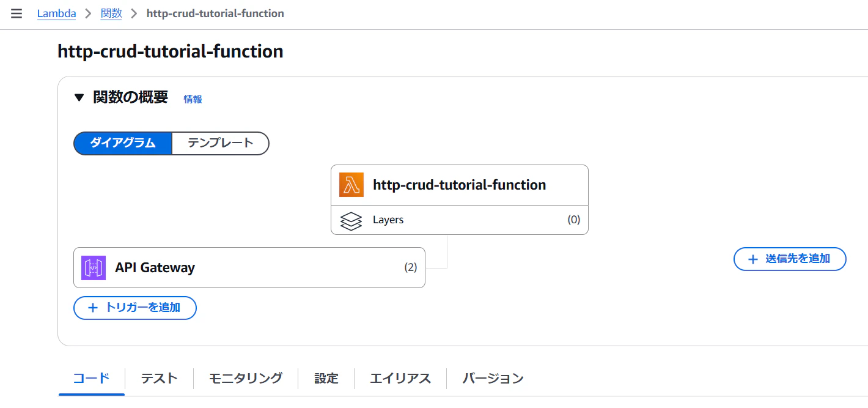Click the plus icon in 送信先を追加
The height and width of the screenshot is (408, 868).
pos(753,259)
